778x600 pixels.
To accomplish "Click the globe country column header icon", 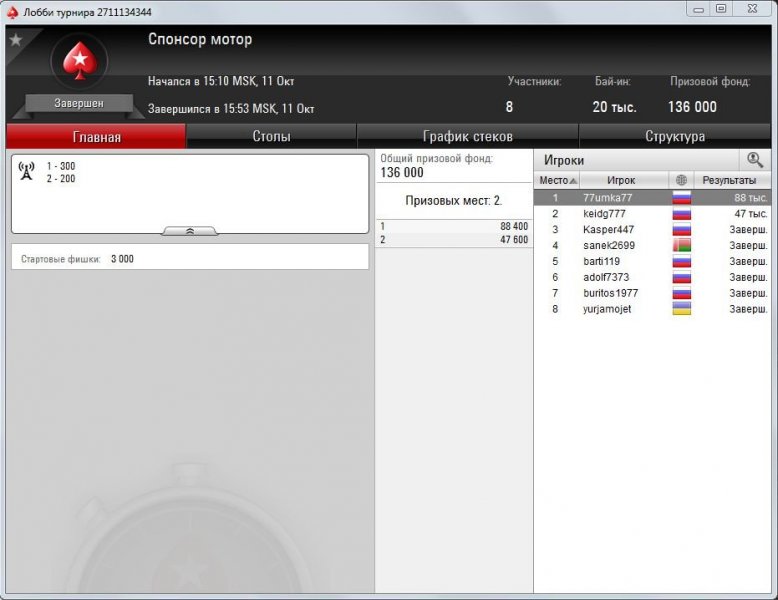I will 681,180.
